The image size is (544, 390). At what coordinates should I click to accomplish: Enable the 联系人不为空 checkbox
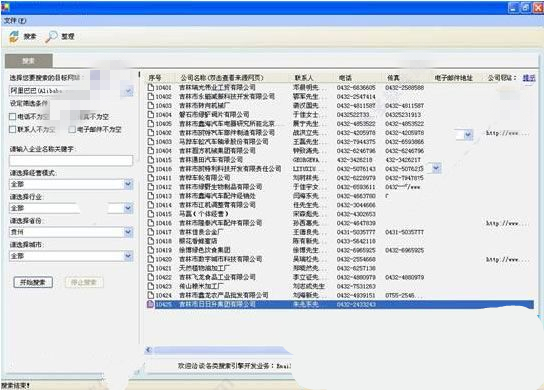click(12, 129)
